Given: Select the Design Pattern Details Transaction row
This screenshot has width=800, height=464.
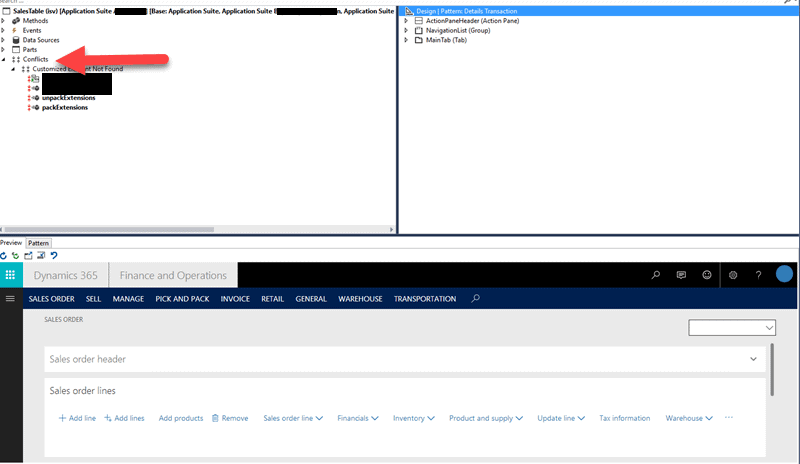Looking at the screenshot, I should click(x=599, y=11).
